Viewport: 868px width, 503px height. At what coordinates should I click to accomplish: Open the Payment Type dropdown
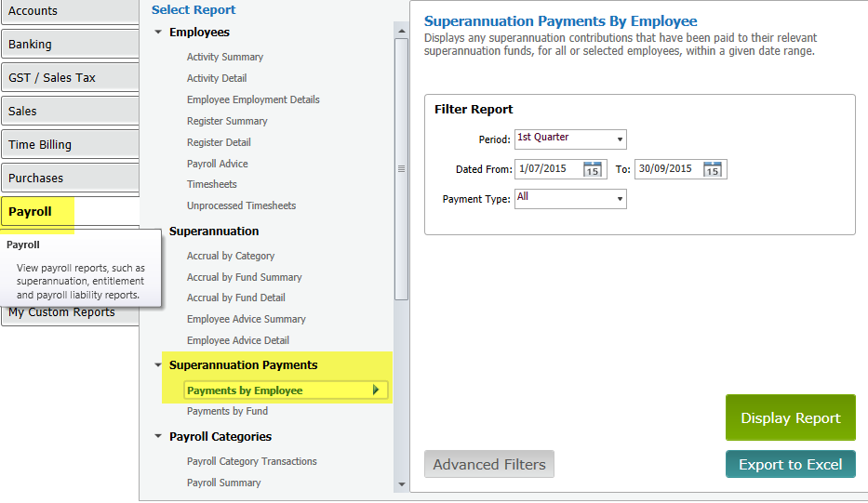coord(619,199)
